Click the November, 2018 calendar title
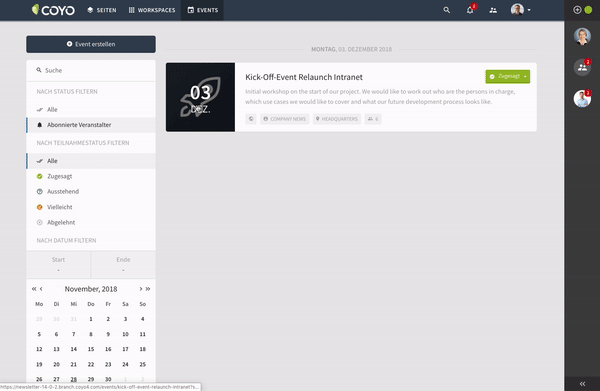600x391 pixels. click(x=91, y=289)
